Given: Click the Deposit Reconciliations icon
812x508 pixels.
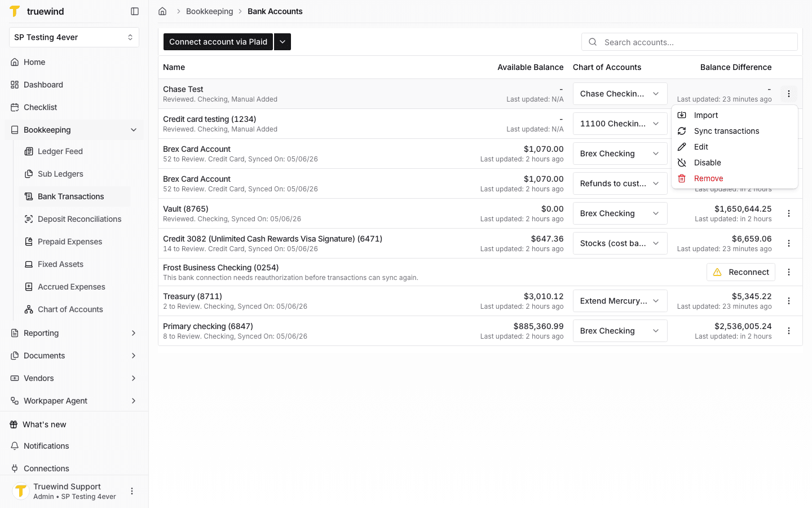Looking at the screenshot, I should point(29,219).
